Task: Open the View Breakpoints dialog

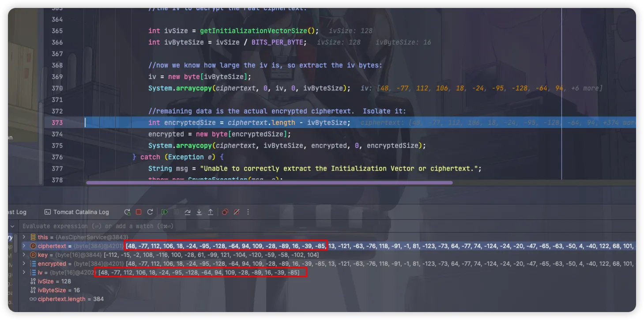Action: [x=225, y=212]
